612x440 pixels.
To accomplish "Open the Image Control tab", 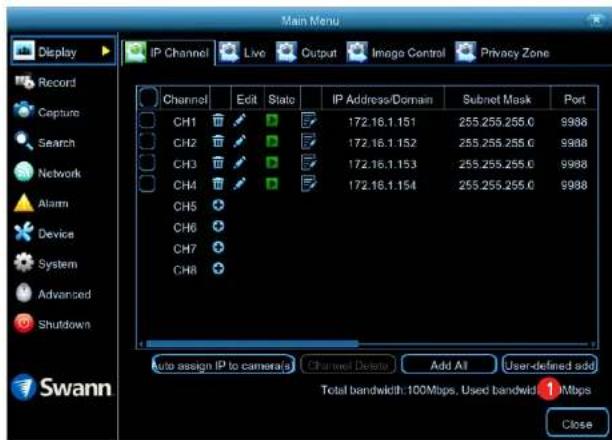I will pos(396,53).
